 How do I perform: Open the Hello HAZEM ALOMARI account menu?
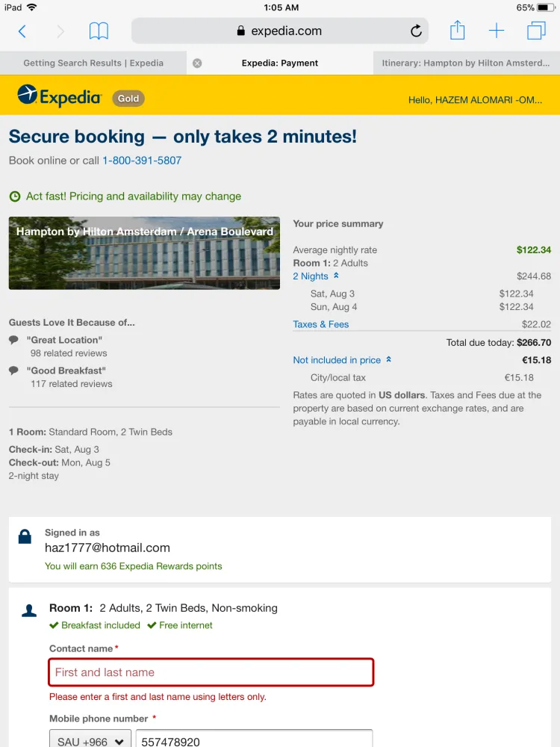pos(475,99)
